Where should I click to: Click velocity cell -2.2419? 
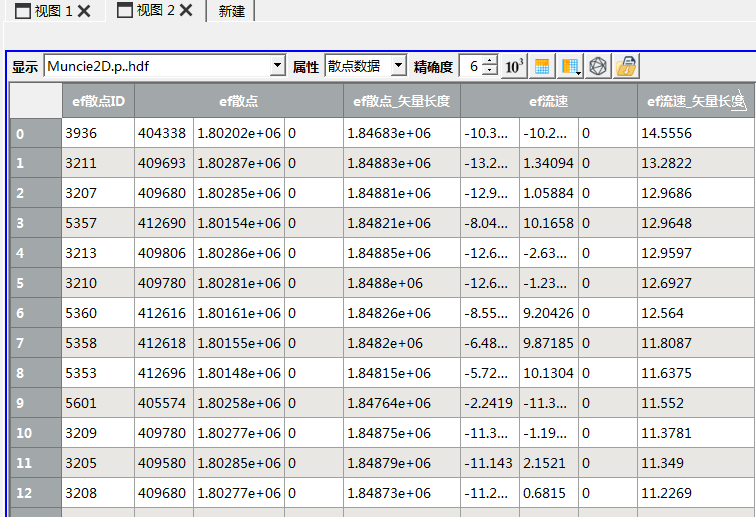click(490, 403)
